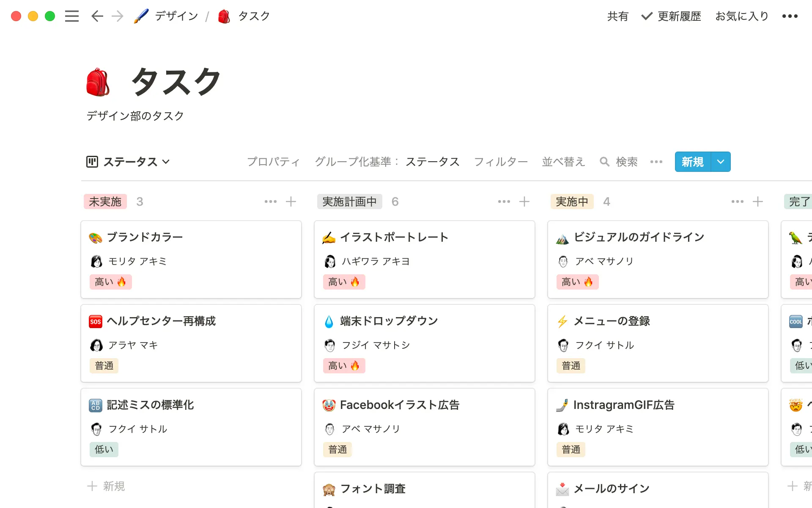Click the 共有 button

point(617,16)
